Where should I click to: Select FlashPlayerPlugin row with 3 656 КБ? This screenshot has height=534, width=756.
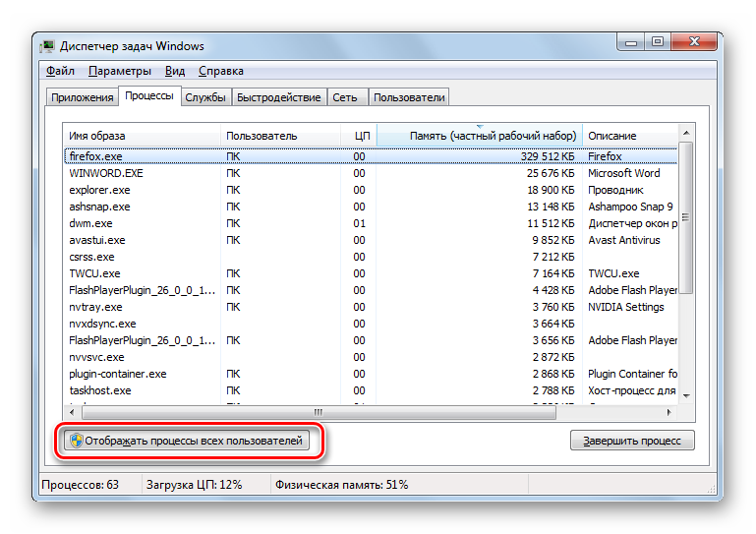coord(371,340)
